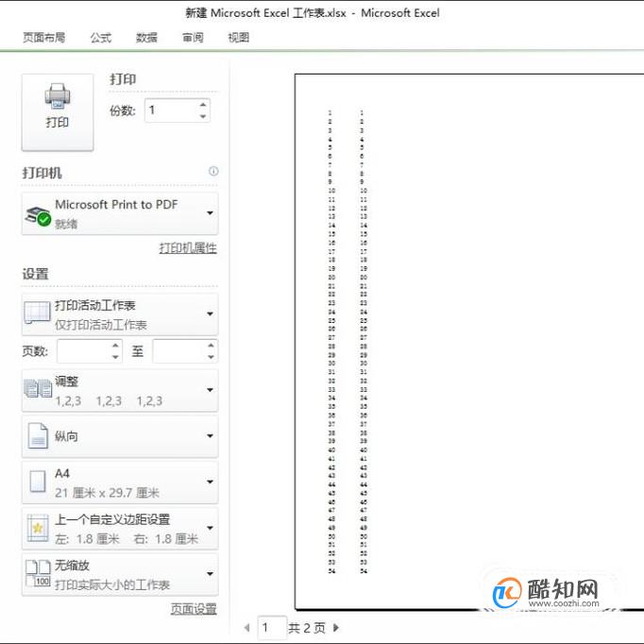Screen dimensions: 644x644
Task: Open the Formulas tab
Action: click(101, 38)
